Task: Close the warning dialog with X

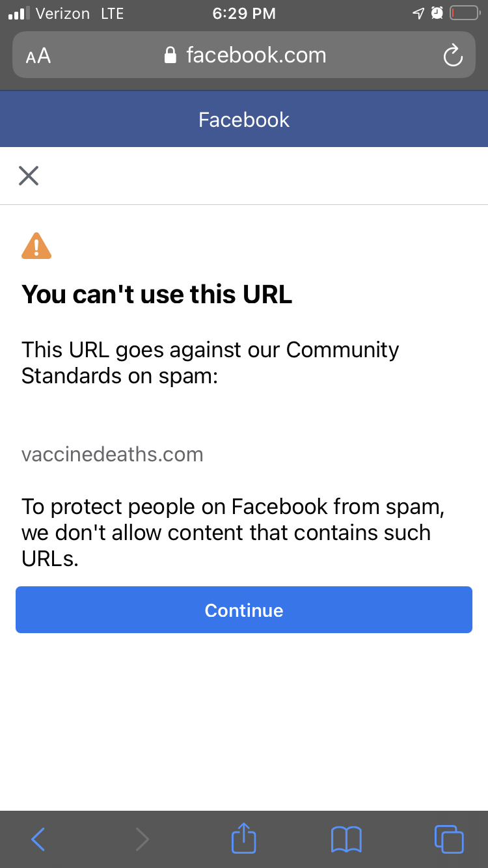Action: [x=29, y=176]
